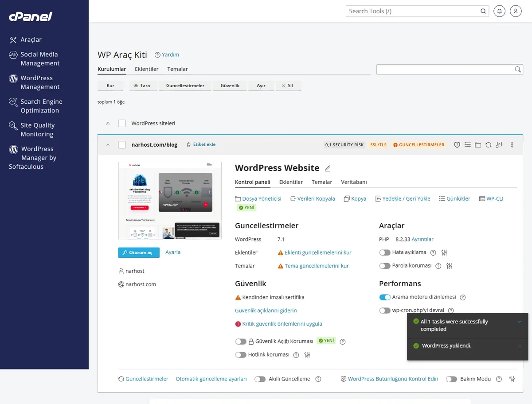Click magnifier icon in WP Araç Kiti search

pyautogui.click(x=517, y=70)
